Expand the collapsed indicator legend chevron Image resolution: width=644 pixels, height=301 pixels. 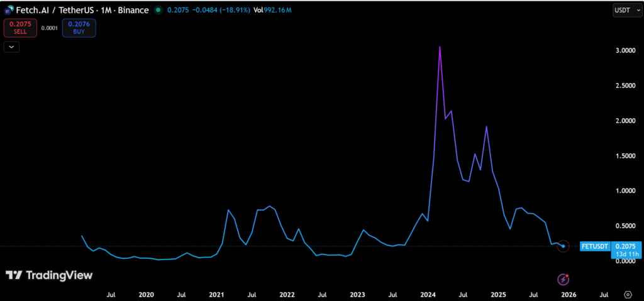point(11,47)
